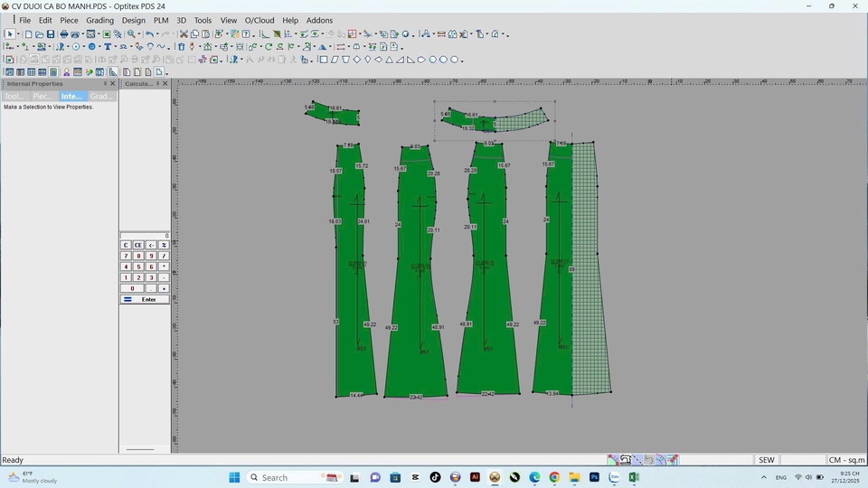
Task: Click the Print icon in toolbar
Action: [64, 34]
